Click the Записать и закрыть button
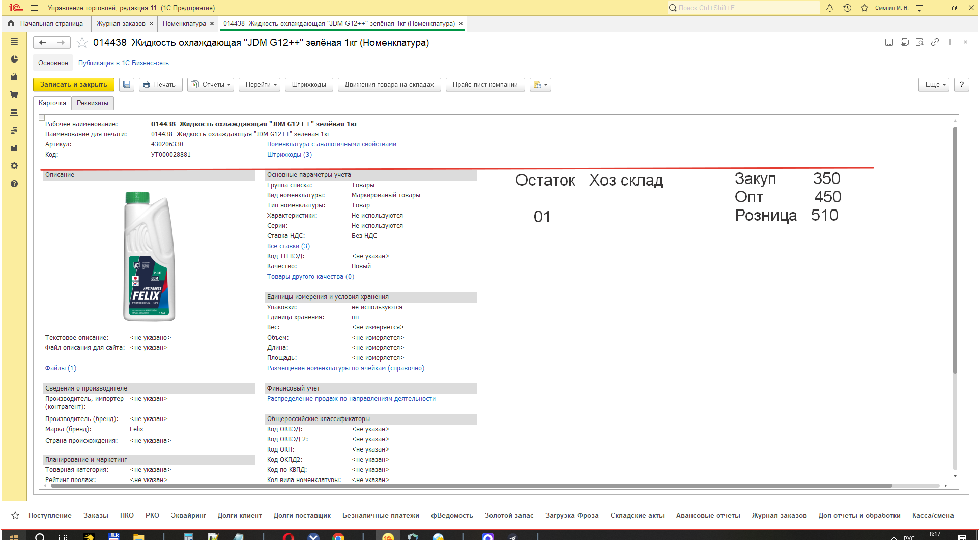The height and width of the screenshot is (540, 980). [x=74, y=85]
